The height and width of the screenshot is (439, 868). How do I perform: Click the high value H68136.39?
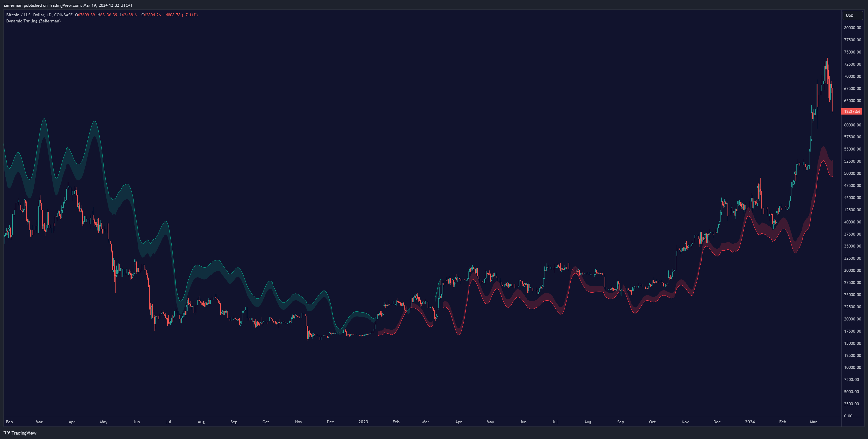pyautogui.click(x=107, y=15)
